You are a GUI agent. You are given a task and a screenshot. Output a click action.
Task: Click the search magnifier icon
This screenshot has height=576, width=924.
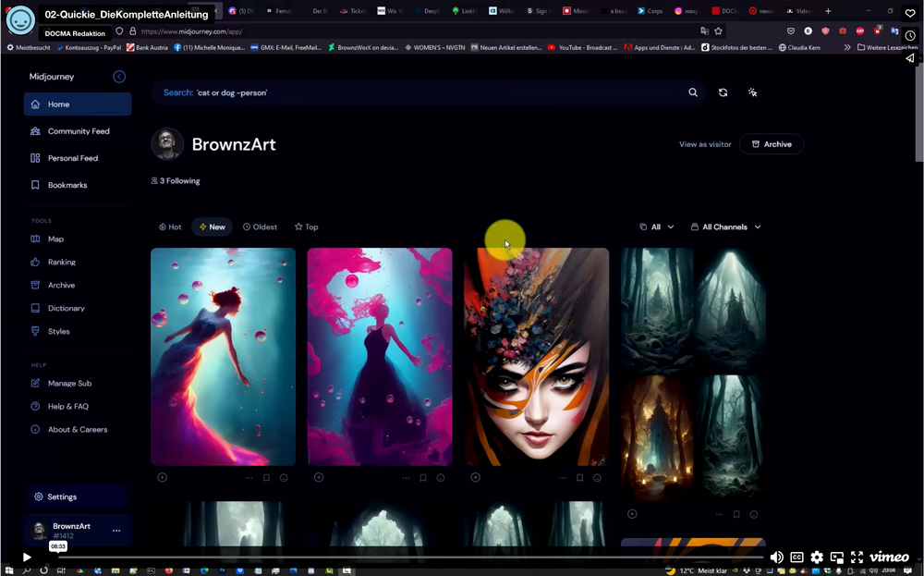click(693, 92)
